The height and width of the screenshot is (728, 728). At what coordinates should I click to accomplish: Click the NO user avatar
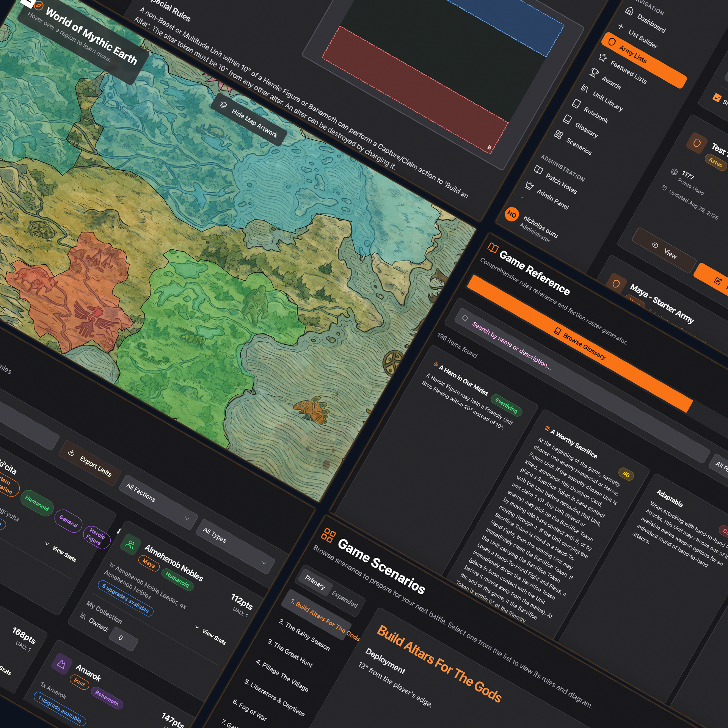[512, 214]
